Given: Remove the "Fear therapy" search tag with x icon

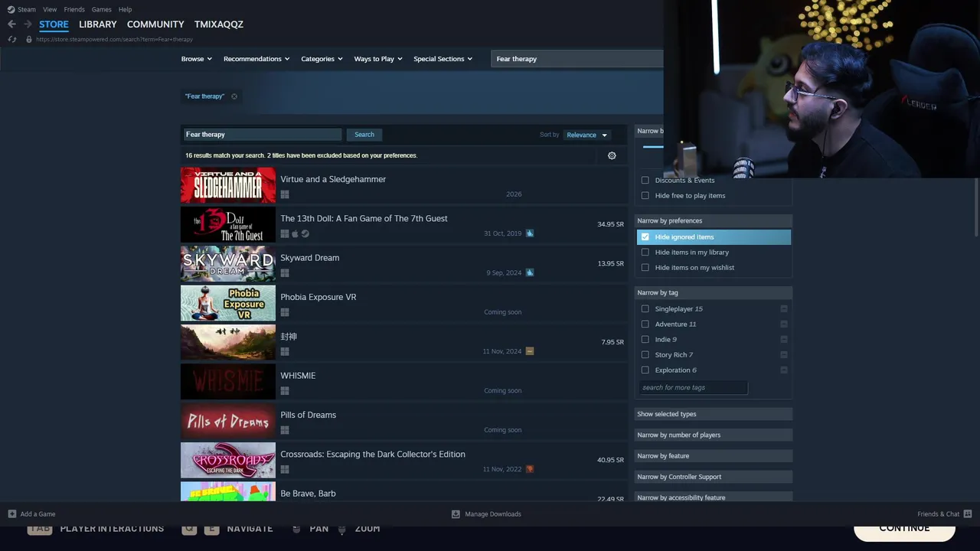Looking at the screenshot, I should (234, 96).
